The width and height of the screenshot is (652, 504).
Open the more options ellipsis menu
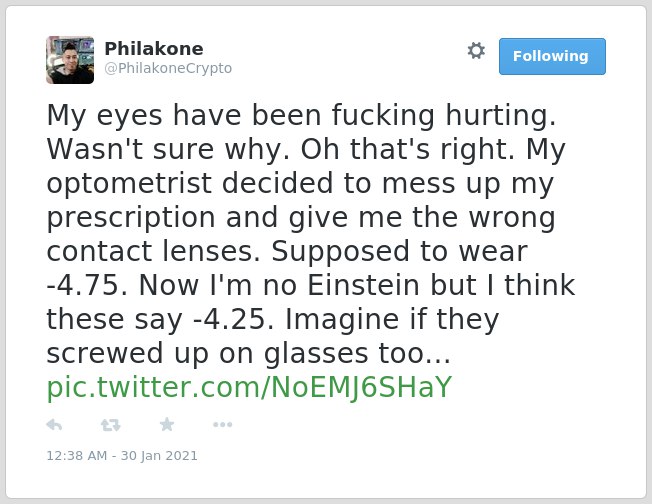pos(222,425)
